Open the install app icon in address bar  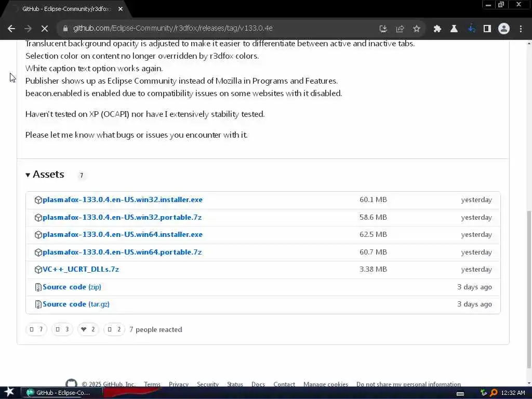pyautogui.click(x=383, y=29)
